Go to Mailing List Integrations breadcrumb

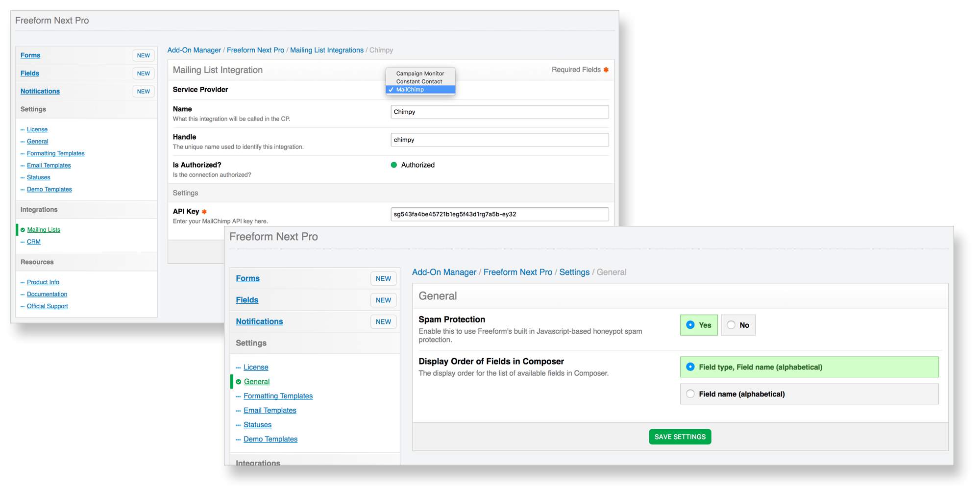(x=327, y=50)
